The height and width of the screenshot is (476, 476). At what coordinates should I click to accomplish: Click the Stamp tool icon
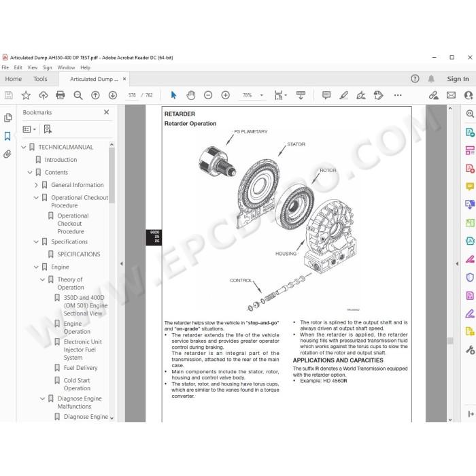pos(378,95)
